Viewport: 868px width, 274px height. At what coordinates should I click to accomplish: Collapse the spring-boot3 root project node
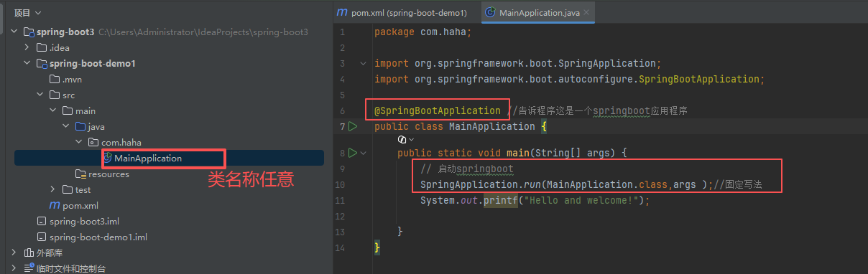14,32
